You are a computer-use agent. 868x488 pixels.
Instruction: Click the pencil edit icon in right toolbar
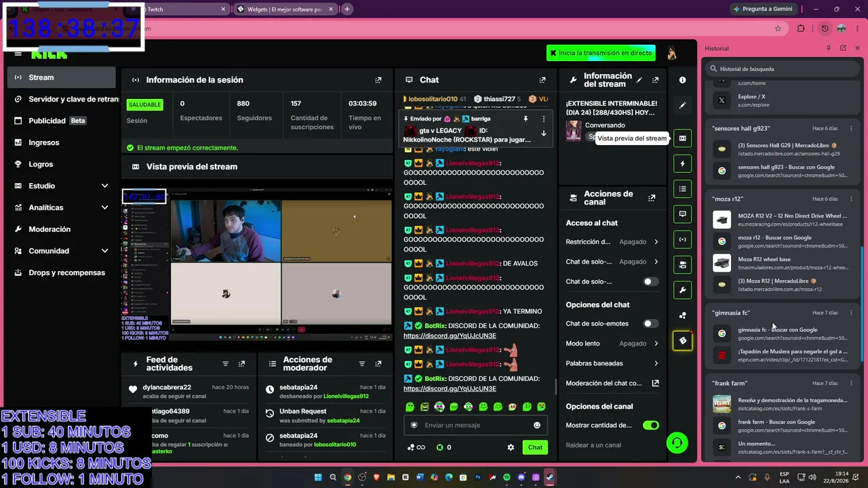(682, 106)
